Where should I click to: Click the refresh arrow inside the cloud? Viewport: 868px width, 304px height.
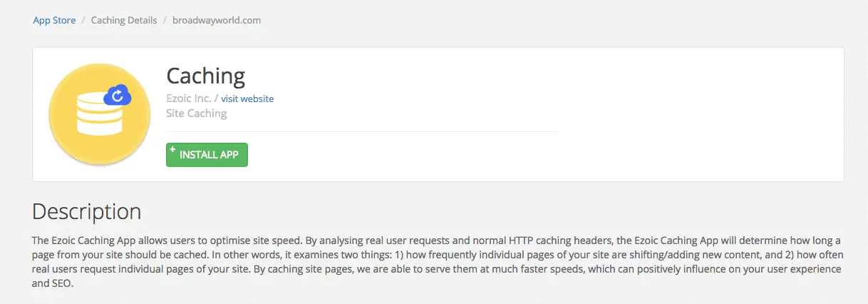(x=119, y=95)
